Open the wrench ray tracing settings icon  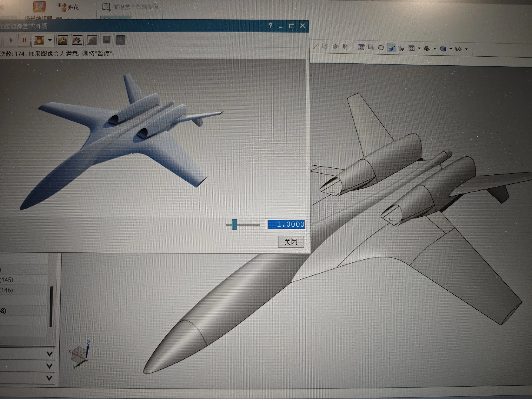point(63,40)
